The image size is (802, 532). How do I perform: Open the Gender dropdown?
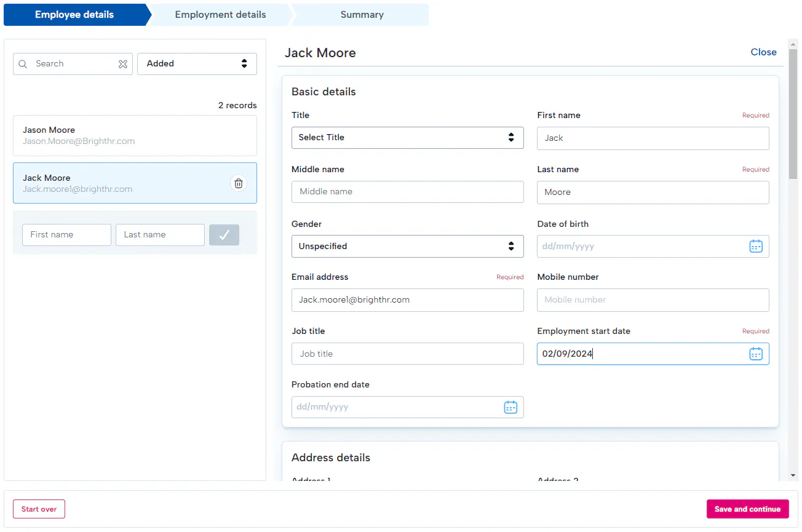(x=407, y=246)
